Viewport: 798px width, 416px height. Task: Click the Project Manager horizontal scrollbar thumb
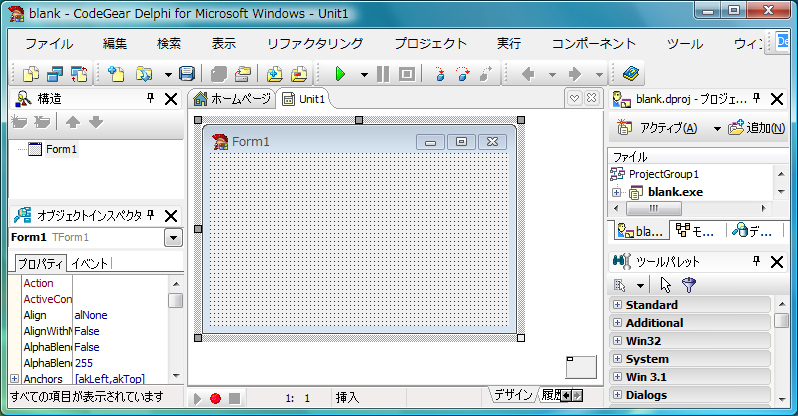[654, 208]
